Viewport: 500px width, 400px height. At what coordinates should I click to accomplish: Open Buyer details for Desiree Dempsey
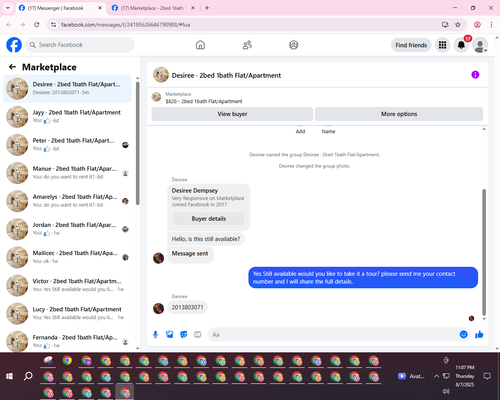click(x=209, y=219)
